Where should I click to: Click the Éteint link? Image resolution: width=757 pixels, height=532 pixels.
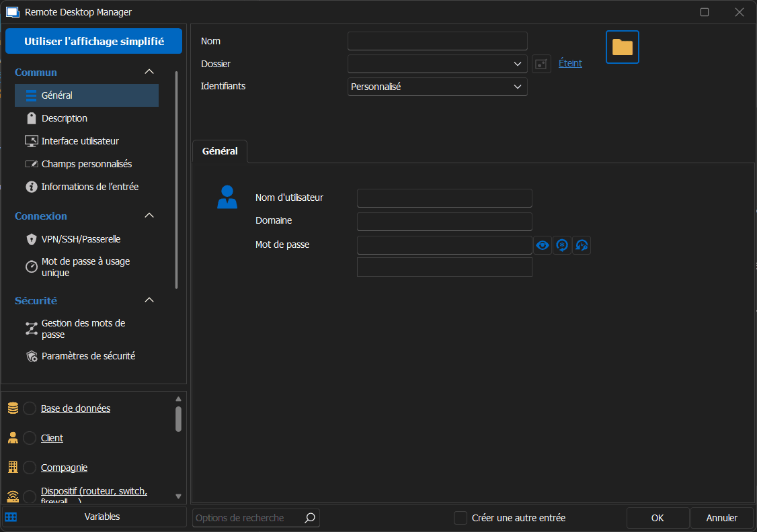pos(570,63)
